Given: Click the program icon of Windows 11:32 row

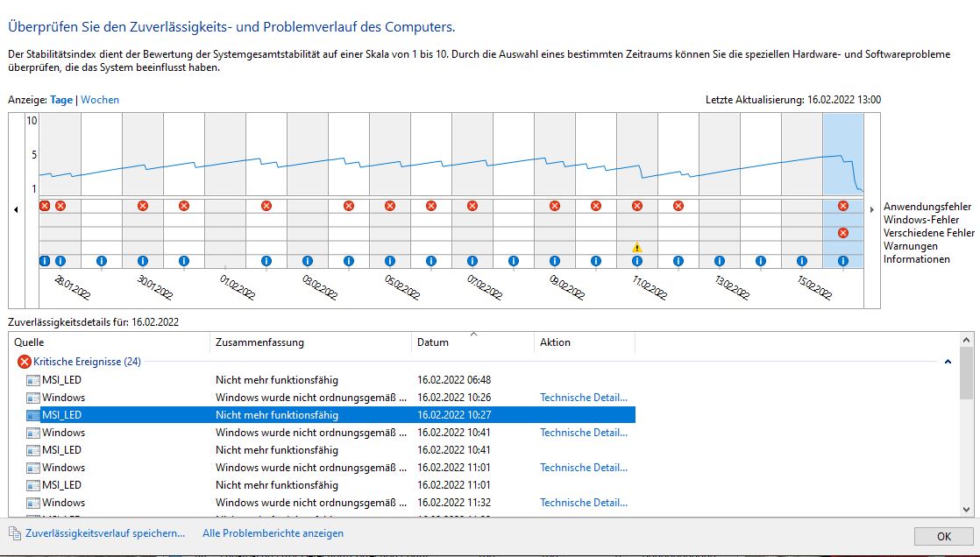Looking at the screenshot, I should click(x=33, y=502).
